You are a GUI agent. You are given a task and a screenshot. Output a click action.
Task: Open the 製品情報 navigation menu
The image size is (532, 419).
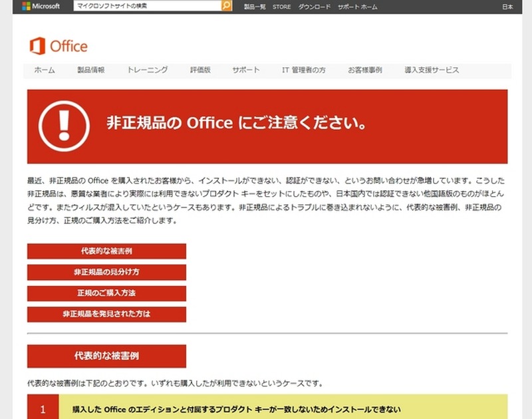click(90, 70)
